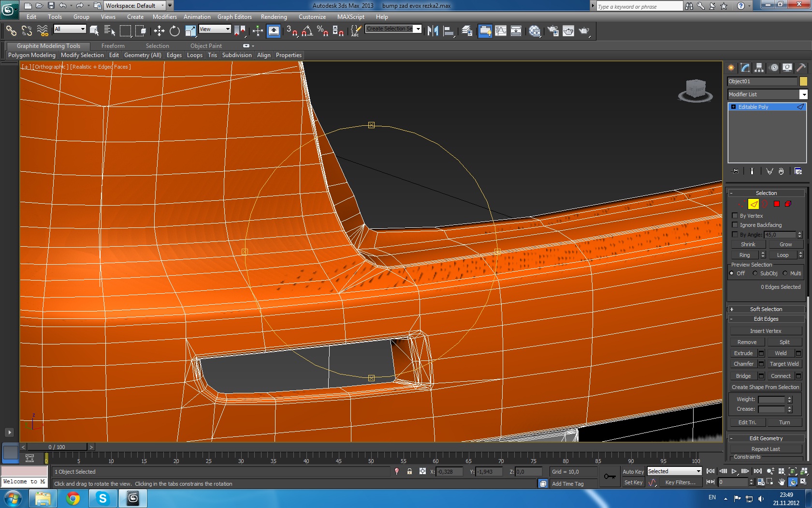This screenshot has width=812, height=508.
Task: Open Skype from the Windows taskbar
Action: 102,498
